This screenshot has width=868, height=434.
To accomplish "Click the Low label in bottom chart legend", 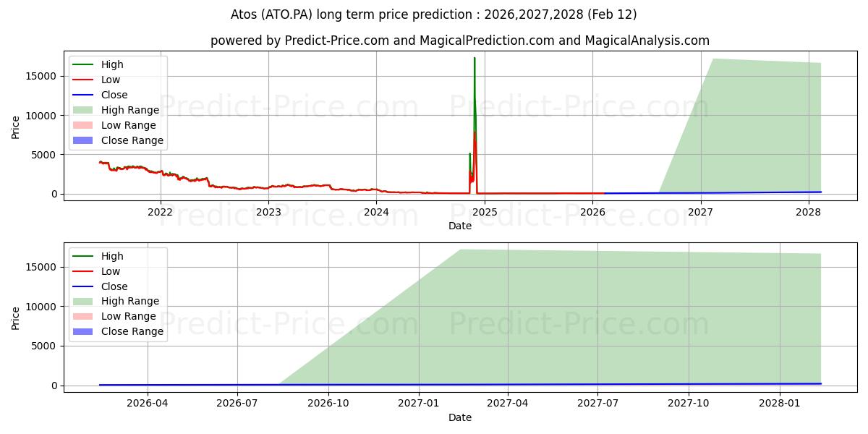I will [111, 271].
